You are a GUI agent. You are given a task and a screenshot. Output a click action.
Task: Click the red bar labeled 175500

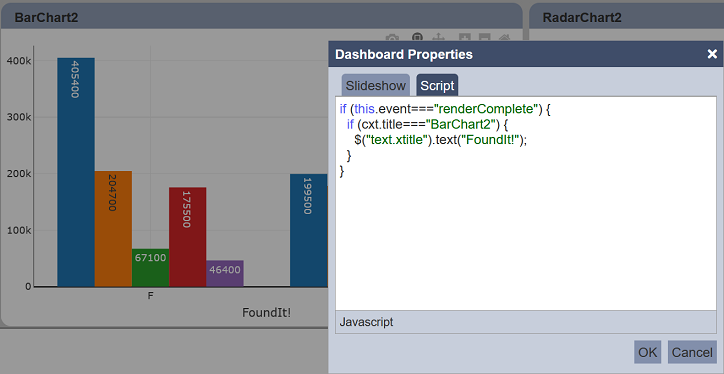(187, 237)
